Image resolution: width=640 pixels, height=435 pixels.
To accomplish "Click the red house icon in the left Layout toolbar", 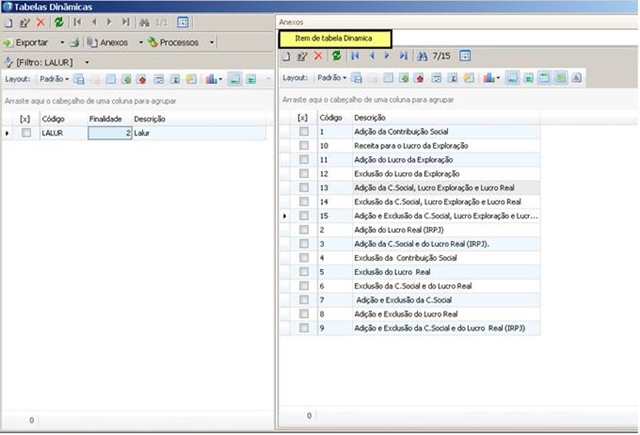I will pos(142,80).
